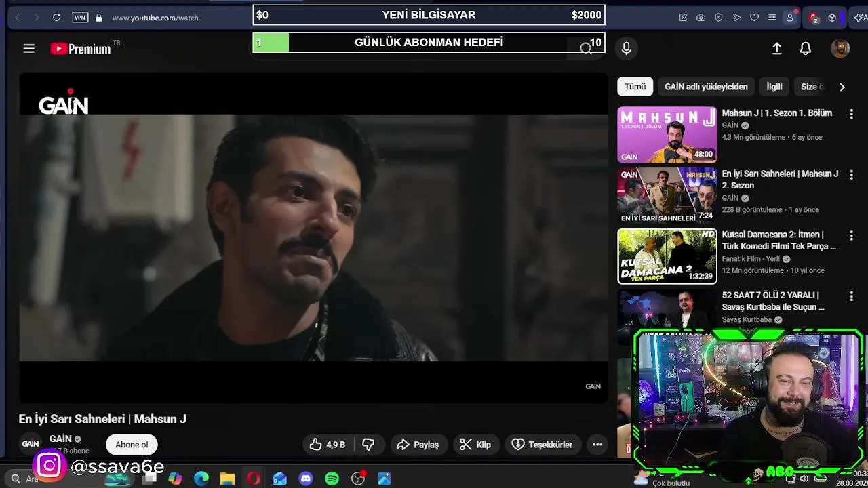Open the upload/create arrow icon
The width and height of the screenshot is (868, 488).
click(777, 48)
